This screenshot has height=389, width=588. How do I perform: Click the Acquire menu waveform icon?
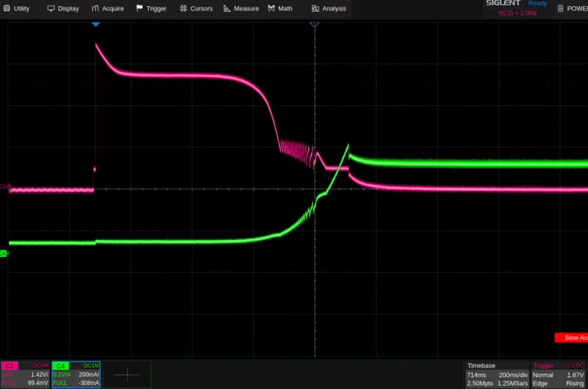[x=95, y=8]
